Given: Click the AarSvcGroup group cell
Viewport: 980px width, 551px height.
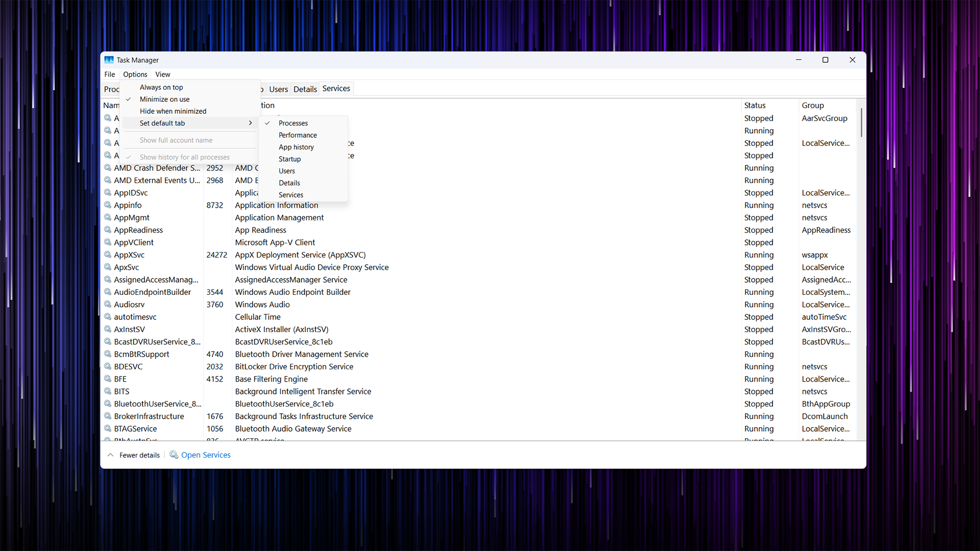Looking at the screenshot, I should [824, 118].
